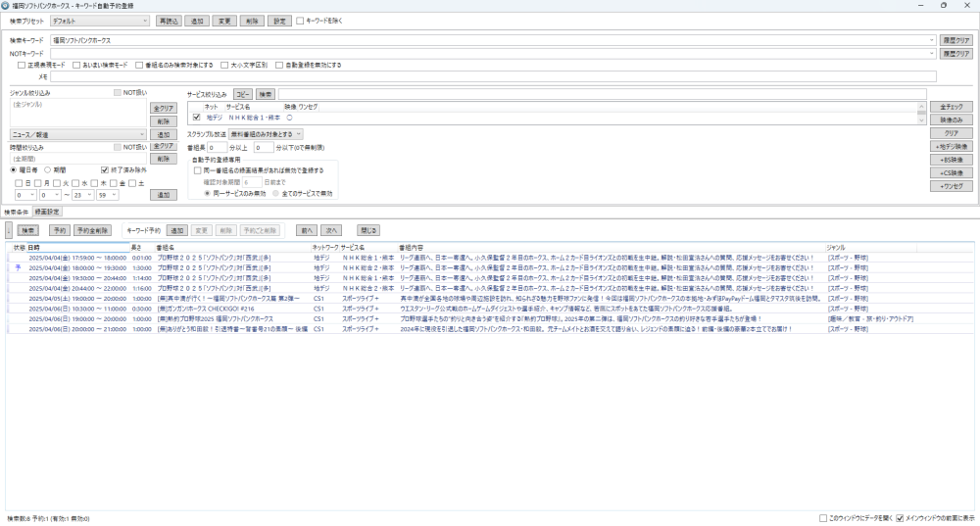Enable the キーワードを除く checkbox
The image size is (980, 526).
(x=300, y=21)
